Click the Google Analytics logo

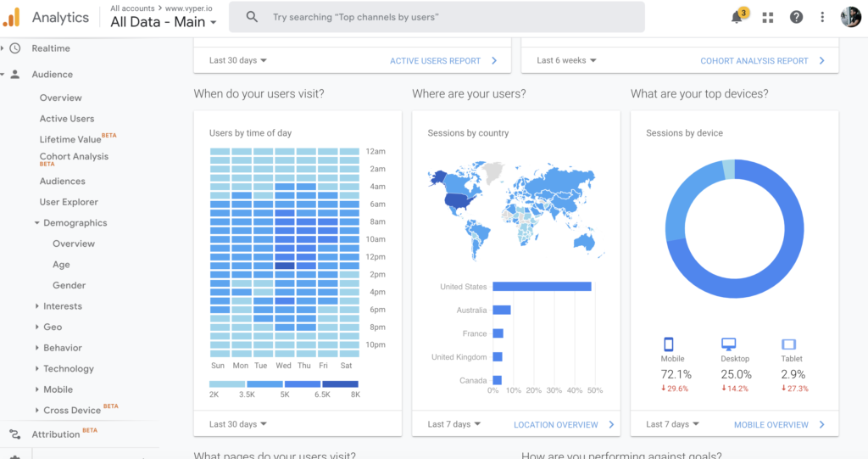point(12,17)
